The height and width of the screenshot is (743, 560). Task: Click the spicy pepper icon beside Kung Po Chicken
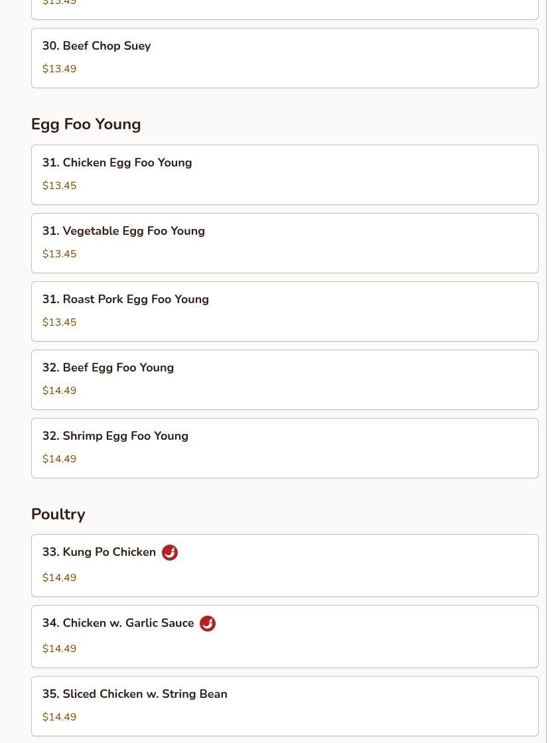pyautogui.click(x=170, y=553)
